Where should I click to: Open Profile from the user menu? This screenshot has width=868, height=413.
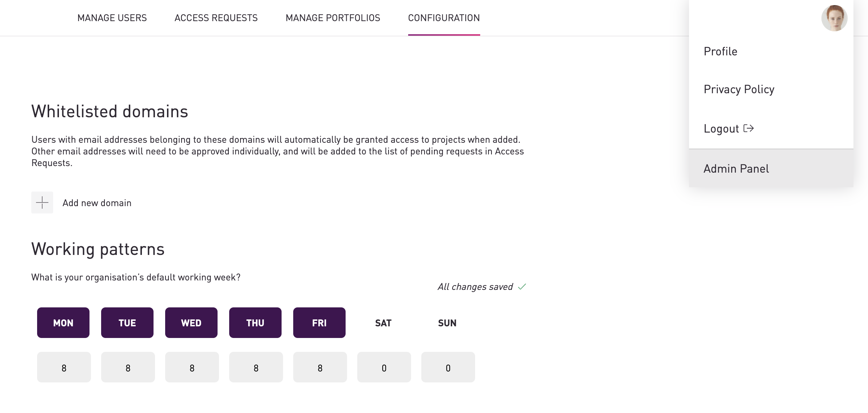pos(720,51)
